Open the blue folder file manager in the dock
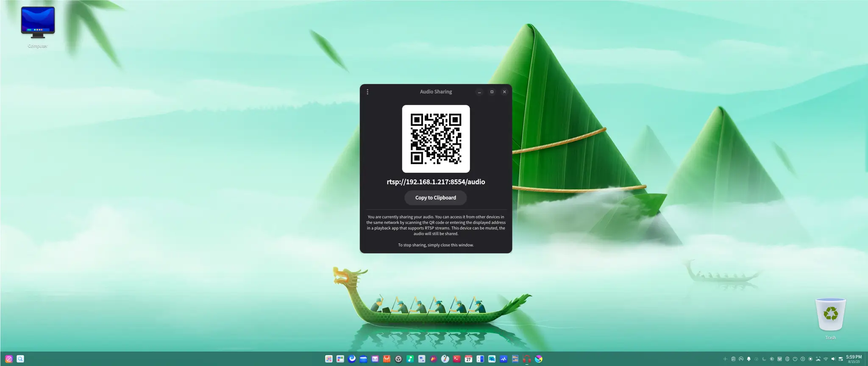This screenshot has width=868, height=366. click(x=364, y=359)
